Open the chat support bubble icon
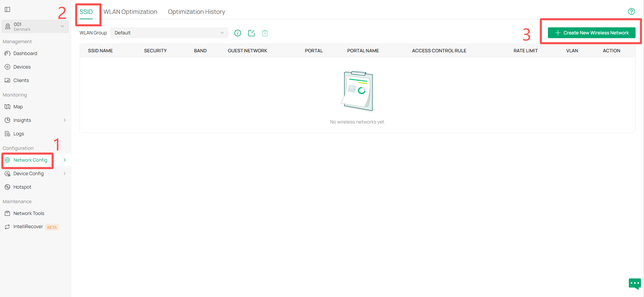Image resolution: width=644 pixels, height=297 pixels. pos(635,283)
